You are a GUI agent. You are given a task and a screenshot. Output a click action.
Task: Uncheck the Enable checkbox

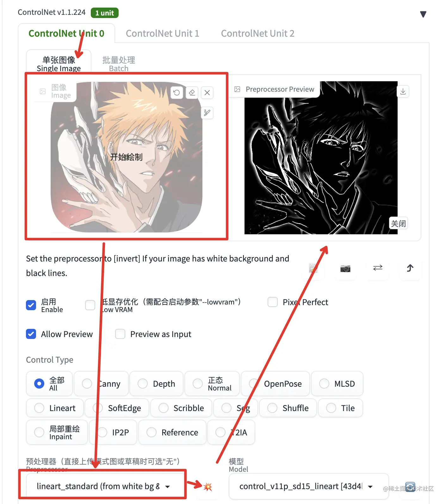31,305
